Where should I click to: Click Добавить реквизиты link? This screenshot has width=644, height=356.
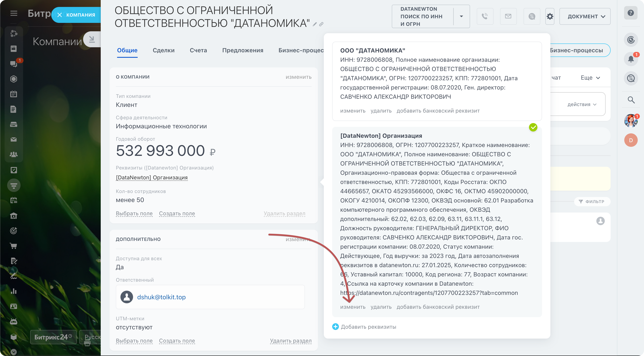pyautogui.click(x=368, y=327)
